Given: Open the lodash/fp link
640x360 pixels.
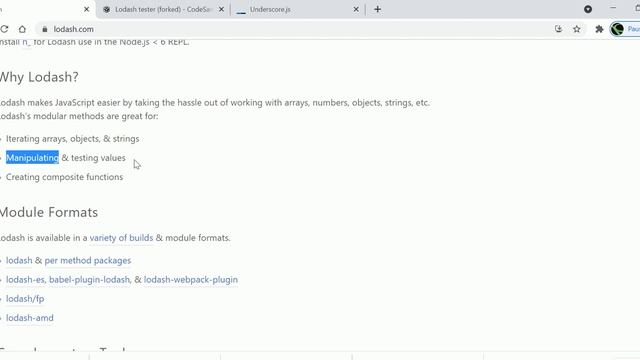Looking at the screenshot, I should pyautogui.click(x=25, y=299).
